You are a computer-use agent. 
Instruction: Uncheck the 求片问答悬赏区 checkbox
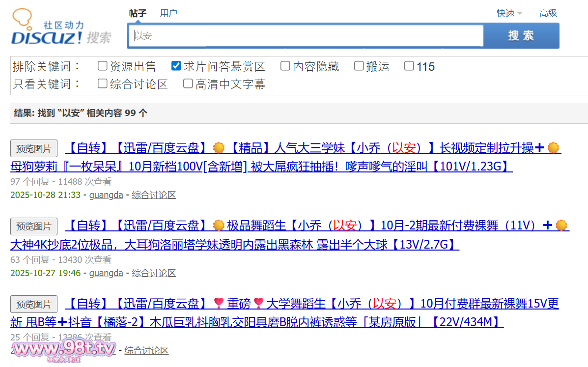coord(176,66)
